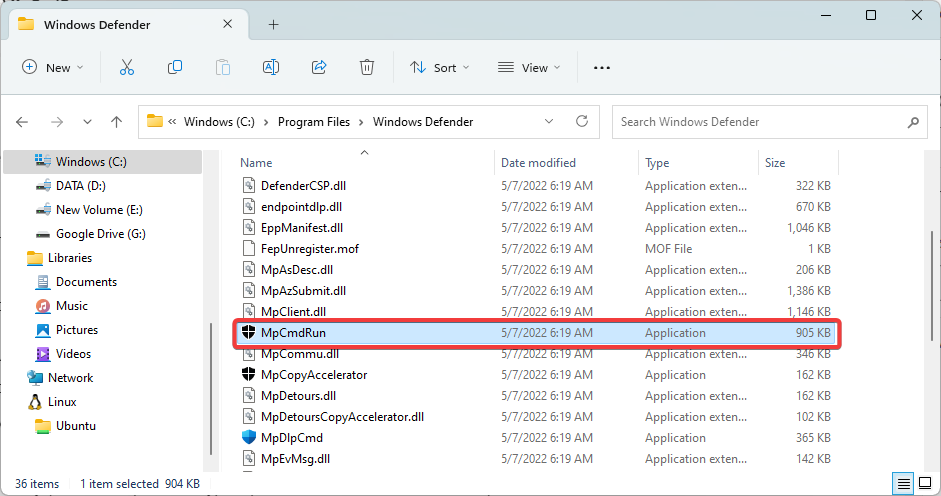Open the Sort dropdown menu

(439, 67)
